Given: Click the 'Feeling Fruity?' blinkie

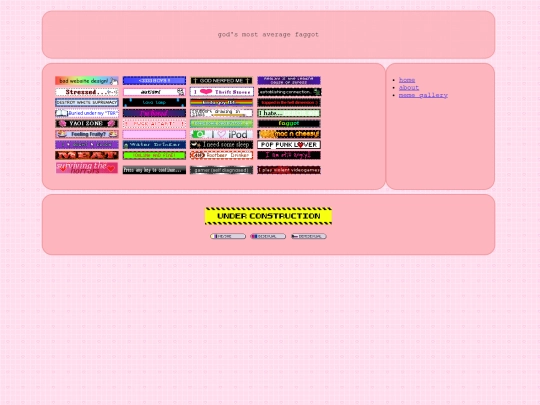Looking at the screenshot, I should click(x=87, y=134).
